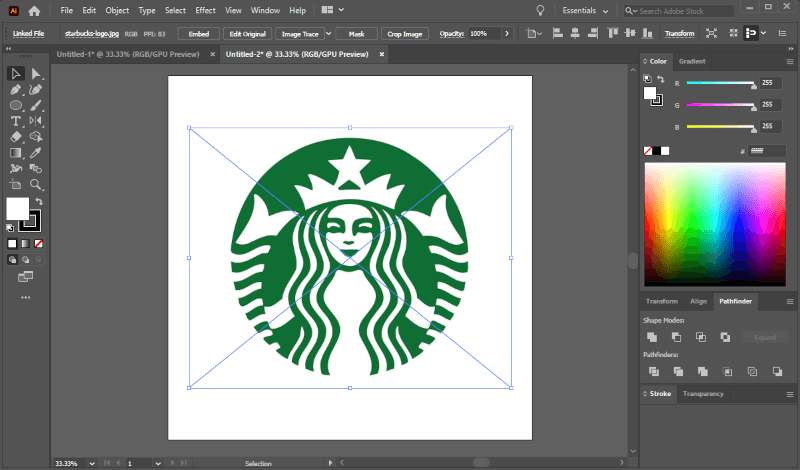The width and height of the screenshot is (800, 470).
Task: Set paint mode to None
Action: click(x=38, y=244)
